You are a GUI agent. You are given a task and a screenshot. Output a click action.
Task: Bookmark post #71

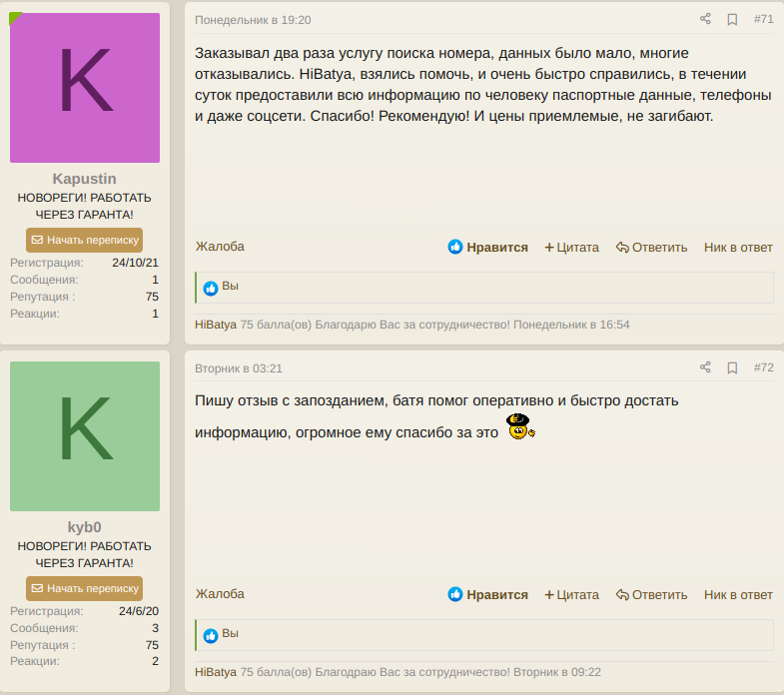[732, 19]
